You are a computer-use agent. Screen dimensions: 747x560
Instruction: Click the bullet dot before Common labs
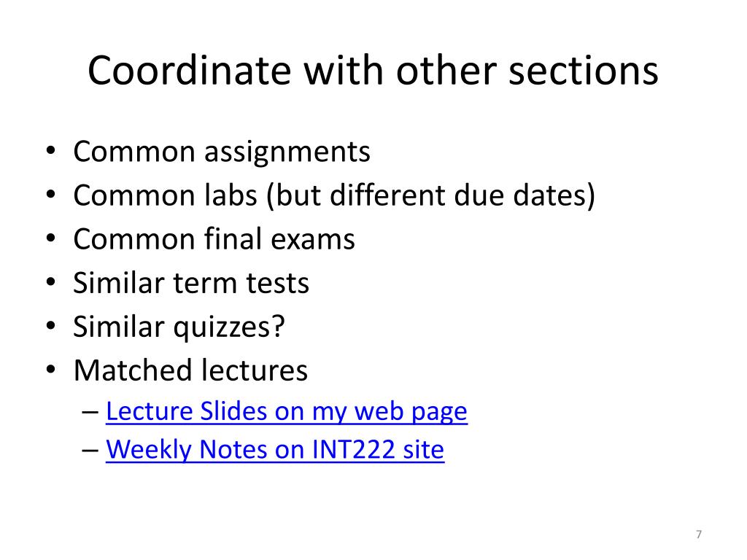click(x=50, y=195)
